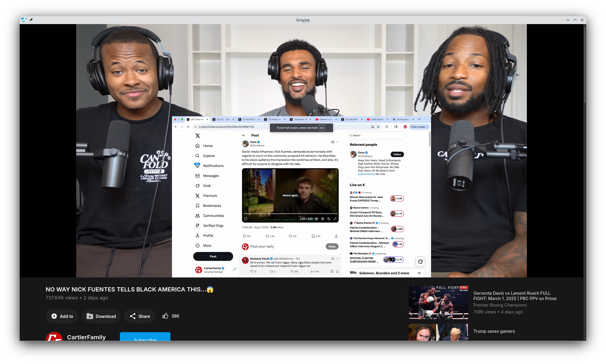The width and height of the screenshot is (606, 364).
Task: Expand the Solomon, Brandon and 2 more chevron
Action: 419,273
